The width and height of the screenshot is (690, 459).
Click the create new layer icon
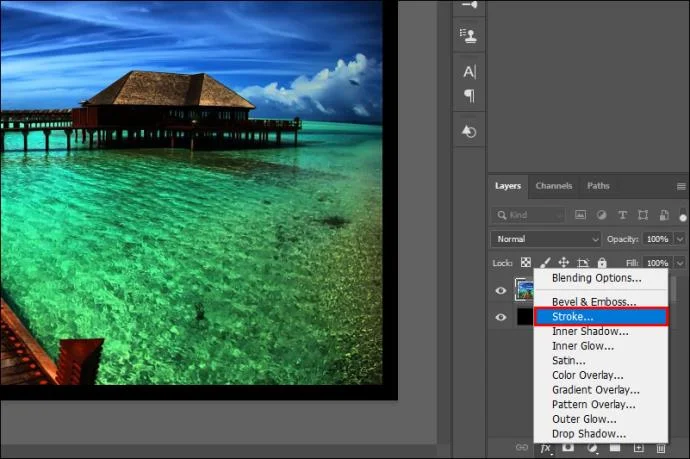[x=639, y=448]
